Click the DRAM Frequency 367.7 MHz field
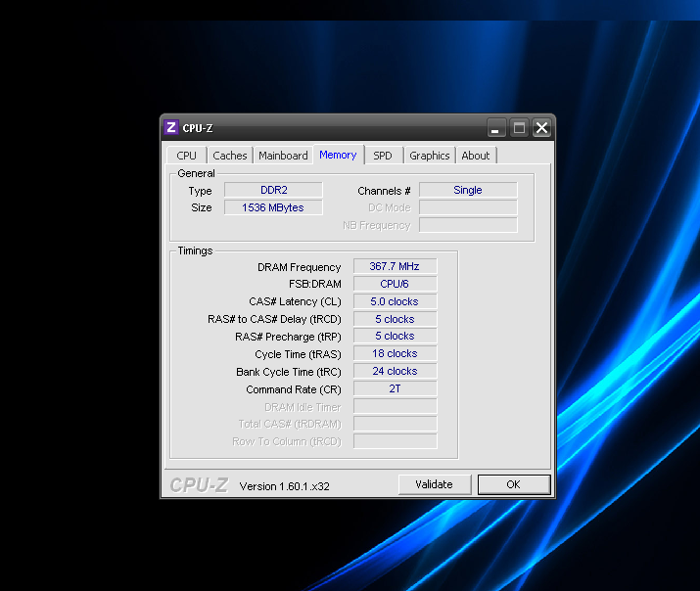The width and height of the screenshot is (700, 591). (x=395, y=266)
